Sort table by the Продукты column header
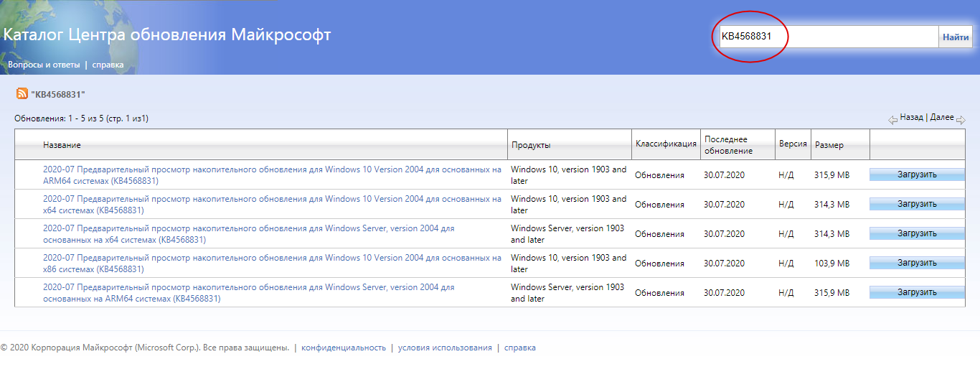The width and height of the screenshot is (980, 382). click(x=531, y=145)
